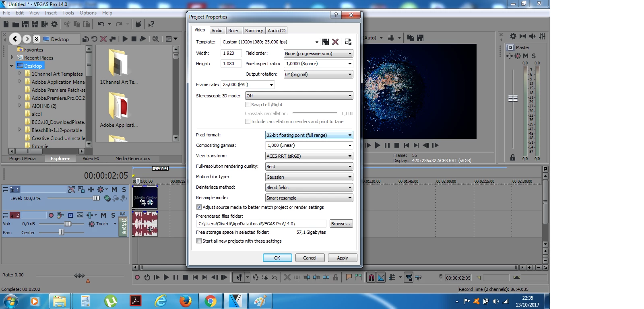Click the Width input field
The width and height of the screenshot is (644, 309).
[231, 53]
